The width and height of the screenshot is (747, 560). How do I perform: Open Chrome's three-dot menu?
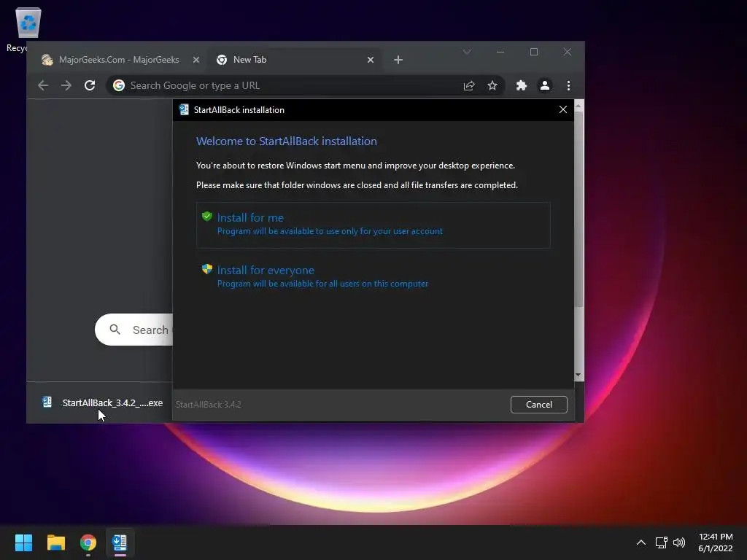click(x=568, y=85)
